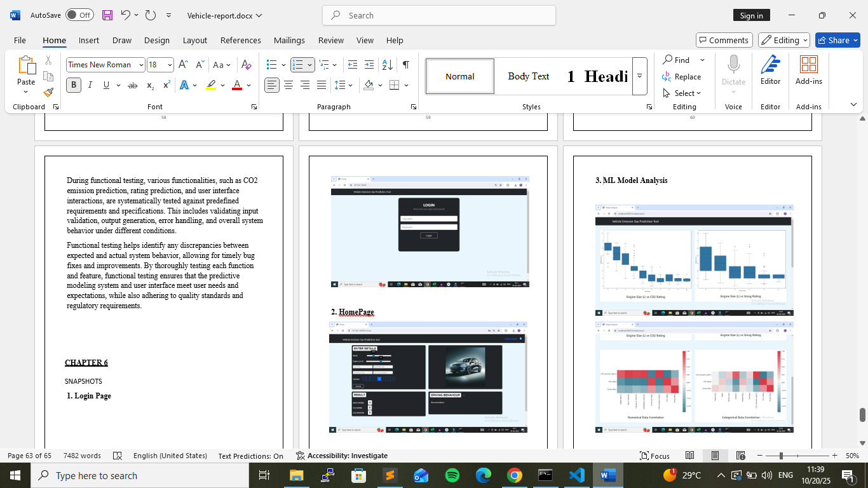Open the Editor proofing tool
Image resolution: width=868 pixels, height=488 pixels.
click(x=770, y=70)
